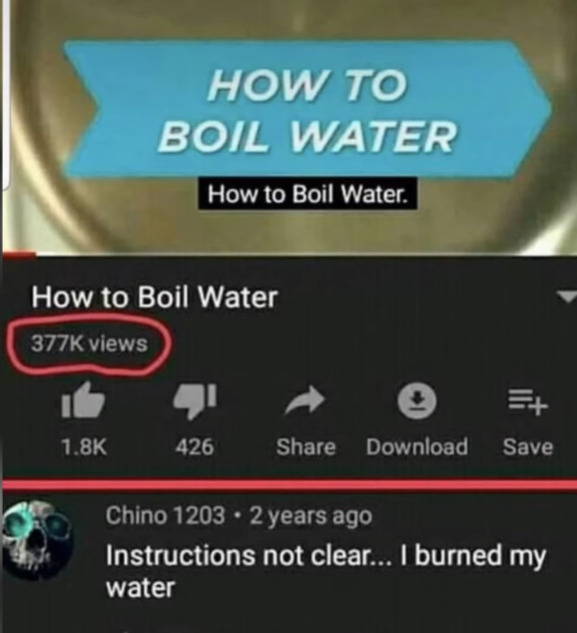Open the Chino 1203 username
Image resolution: width=577 pixels, height=633 pixels.
pos(165,516)
